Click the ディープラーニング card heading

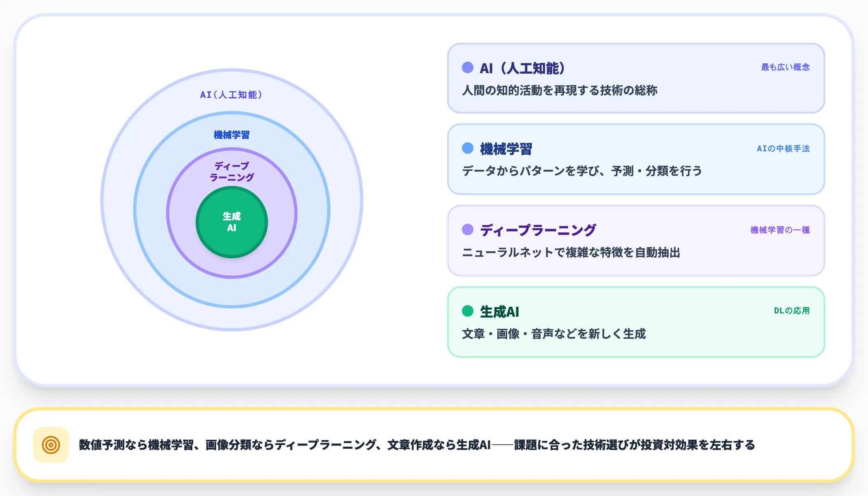pyautogui.click(x=538, y=230)
